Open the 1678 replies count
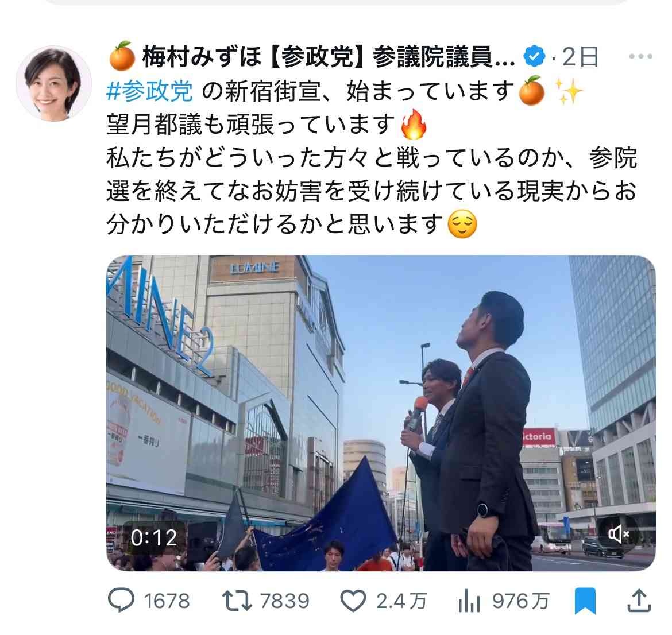The width and height of the screenshot is (672, 635). 167,601
